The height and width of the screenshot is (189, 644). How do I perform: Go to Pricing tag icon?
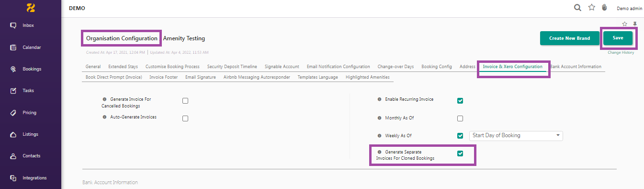(x=13, y=113)
